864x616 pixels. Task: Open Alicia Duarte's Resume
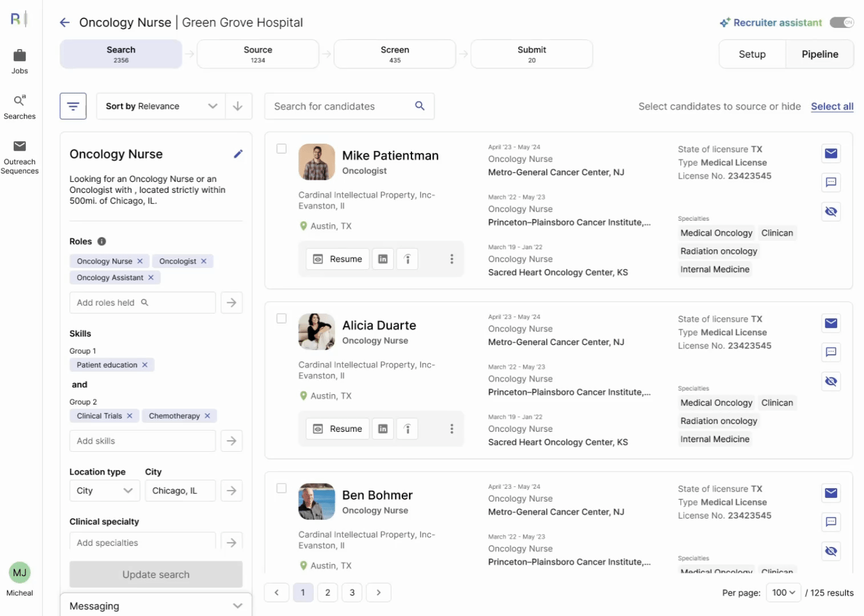tap(338, 429)
